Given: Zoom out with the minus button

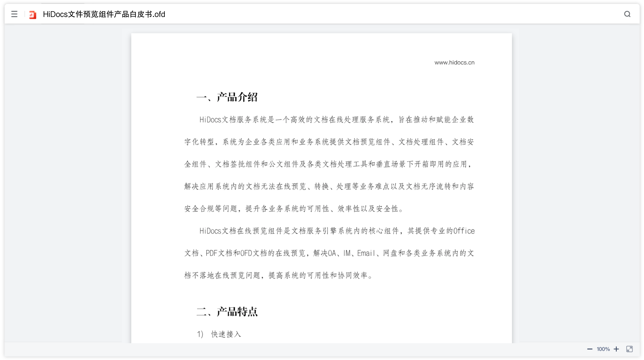Looking at the screenshot, I should point(590,349).
